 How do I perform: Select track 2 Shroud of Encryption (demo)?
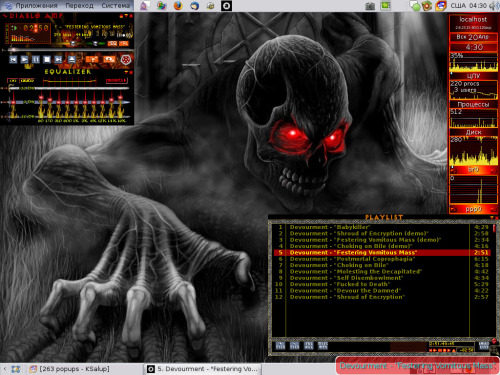[382, 233]
